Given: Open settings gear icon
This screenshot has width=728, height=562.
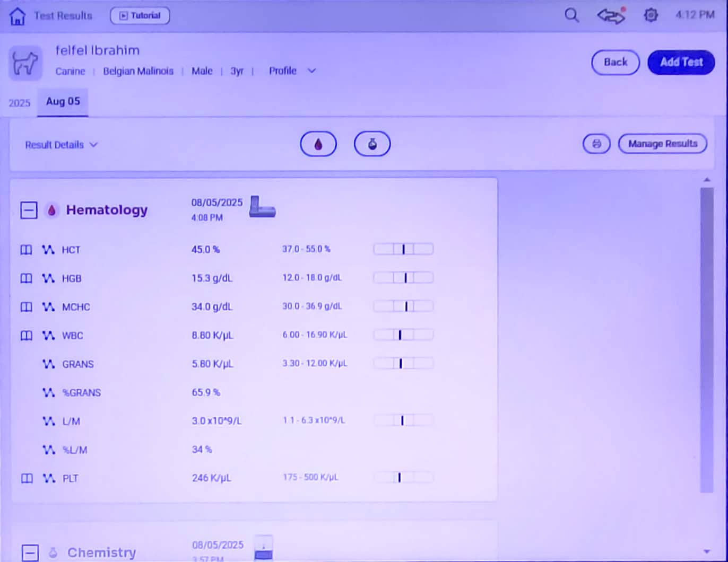Looking at the screenshot, I should click(651, 15).
